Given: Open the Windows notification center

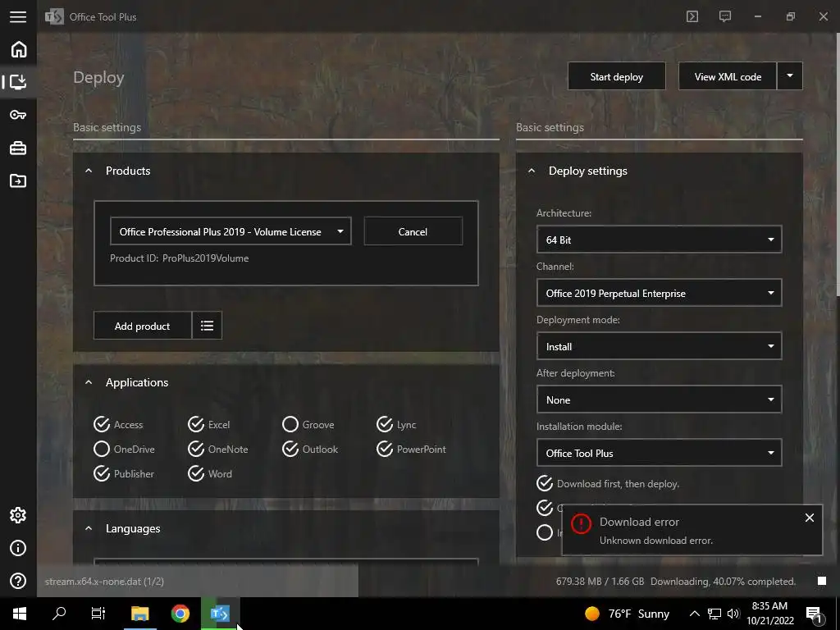Looking at the screenshot, I should pyautogui.click(x=815, y=614).
